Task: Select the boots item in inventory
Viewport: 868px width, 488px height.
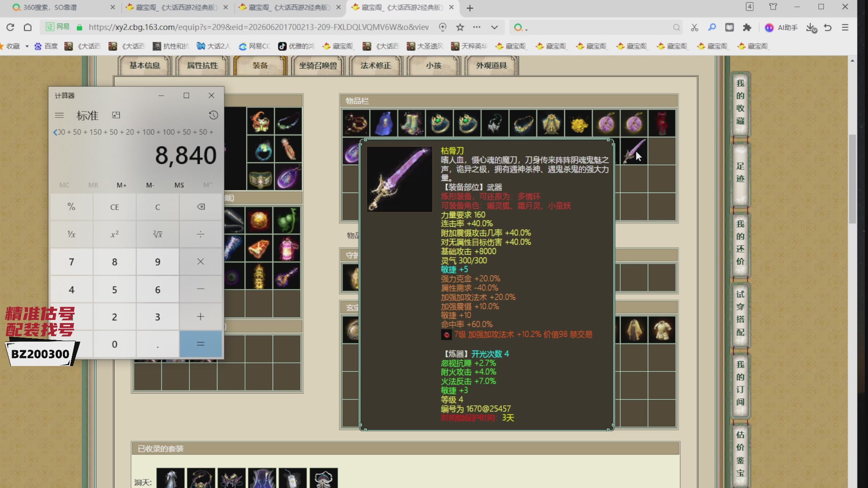Action: click(x=411, y=123)
